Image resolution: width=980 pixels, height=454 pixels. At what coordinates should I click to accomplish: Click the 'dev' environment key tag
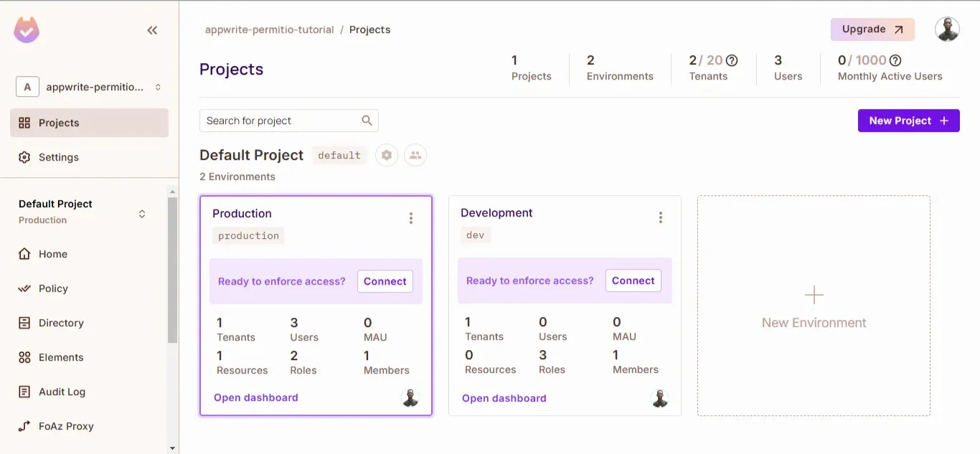(x=476, y=235)
